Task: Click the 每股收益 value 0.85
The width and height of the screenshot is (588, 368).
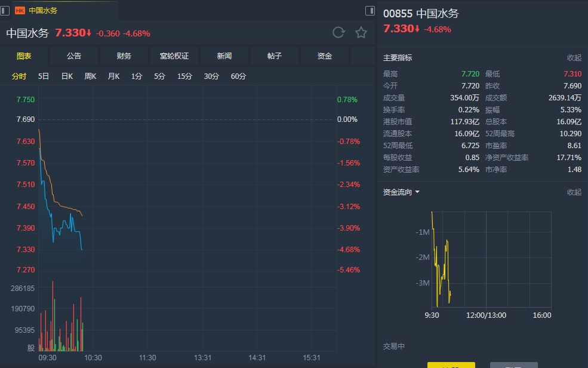Action: click(472, 158)
